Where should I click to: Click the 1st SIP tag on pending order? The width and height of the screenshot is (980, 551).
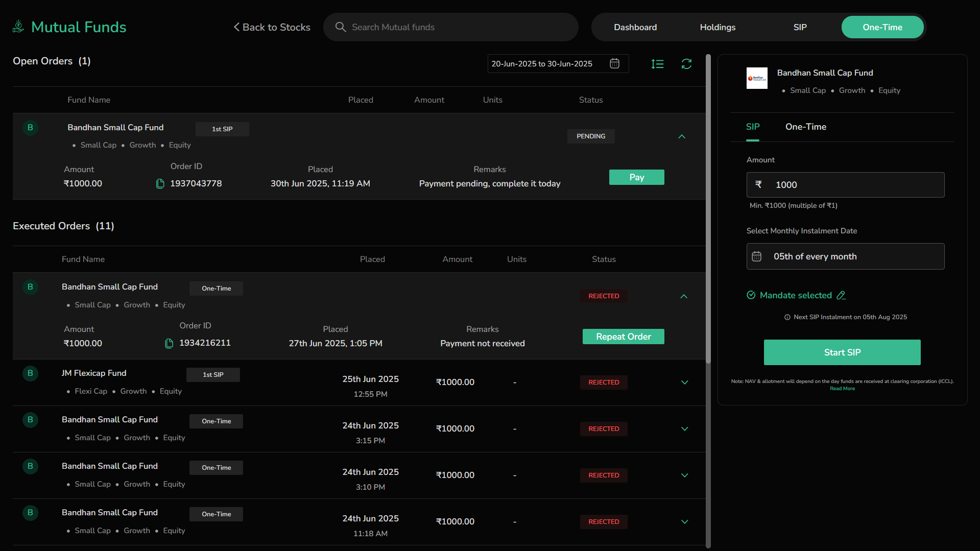222,129
